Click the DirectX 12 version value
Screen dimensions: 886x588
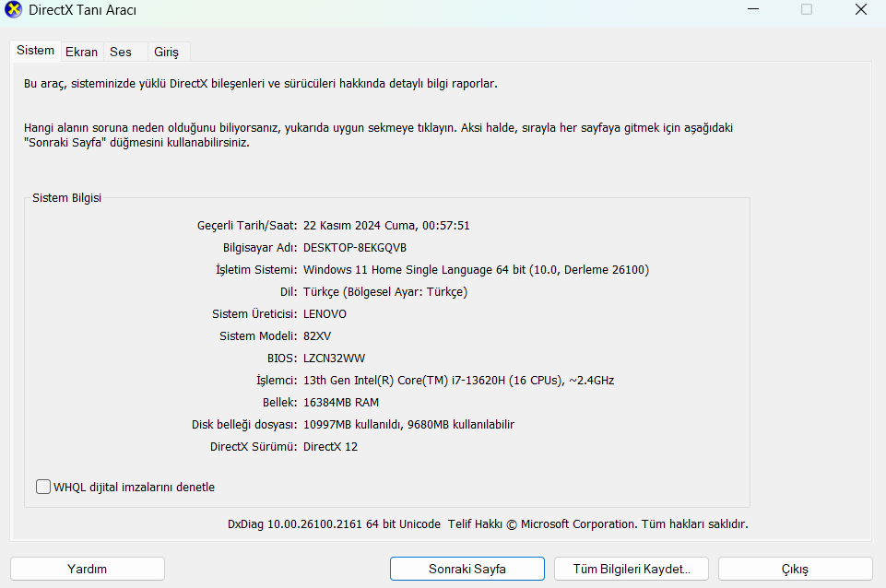coord(331,447)
